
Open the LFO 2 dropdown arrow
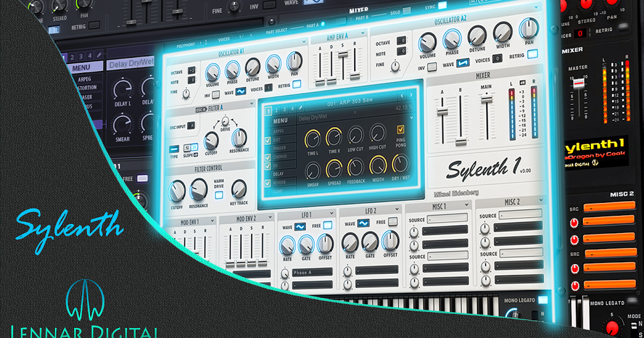pyautogui.click(x=397, y=210)
